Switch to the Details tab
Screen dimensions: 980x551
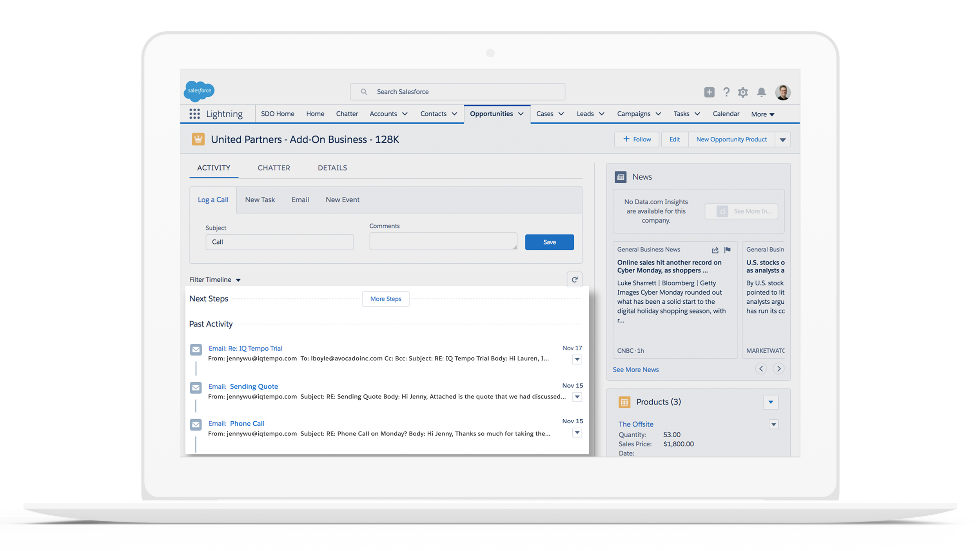(332, 167)
